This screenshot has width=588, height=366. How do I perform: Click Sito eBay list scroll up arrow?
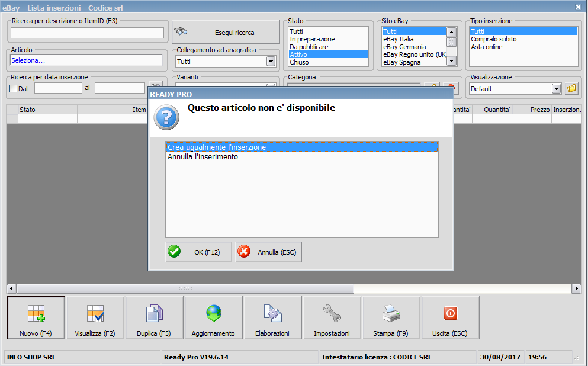coord(451,32)
